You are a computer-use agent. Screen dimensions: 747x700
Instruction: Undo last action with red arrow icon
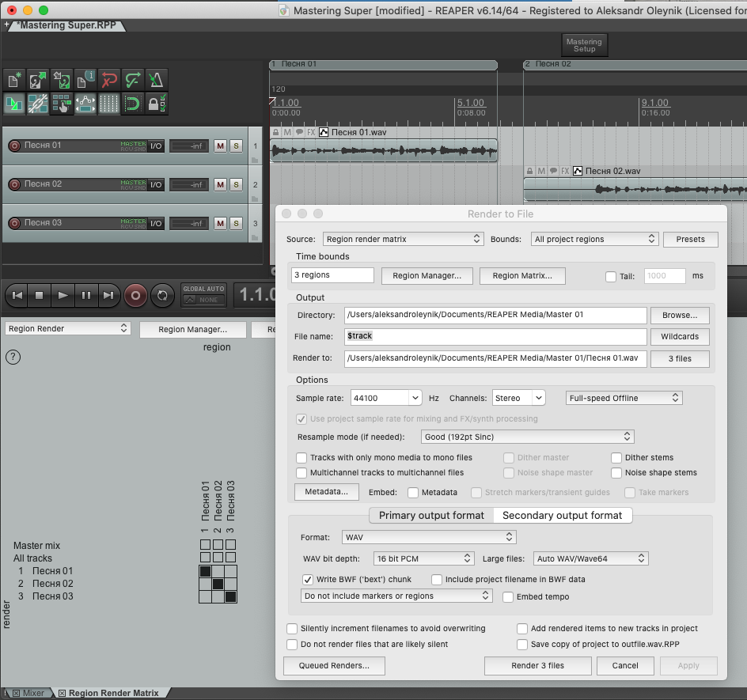coord(109,80)
